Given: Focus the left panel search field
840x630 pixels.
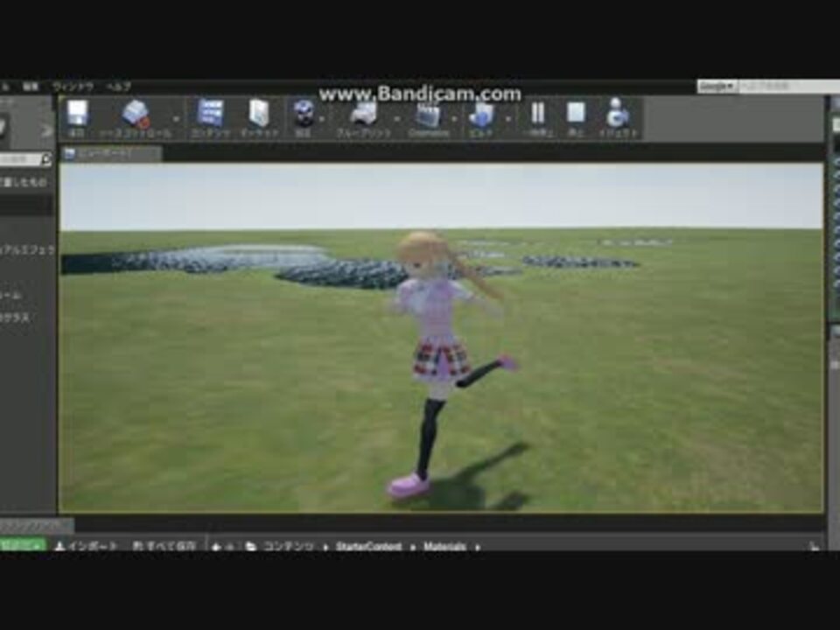Looking at the screenshot, I should (20, 159).
